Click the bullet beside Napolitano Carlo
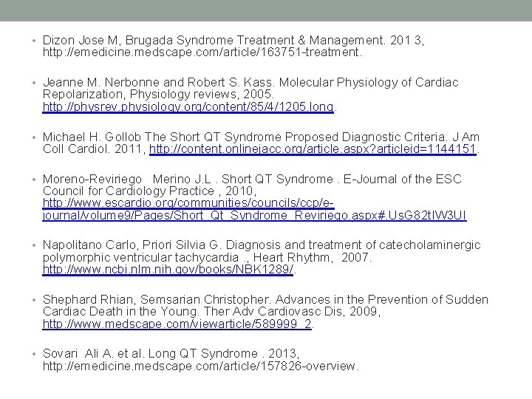This screenshot has width=532, height=399. [x=34, y=245]
